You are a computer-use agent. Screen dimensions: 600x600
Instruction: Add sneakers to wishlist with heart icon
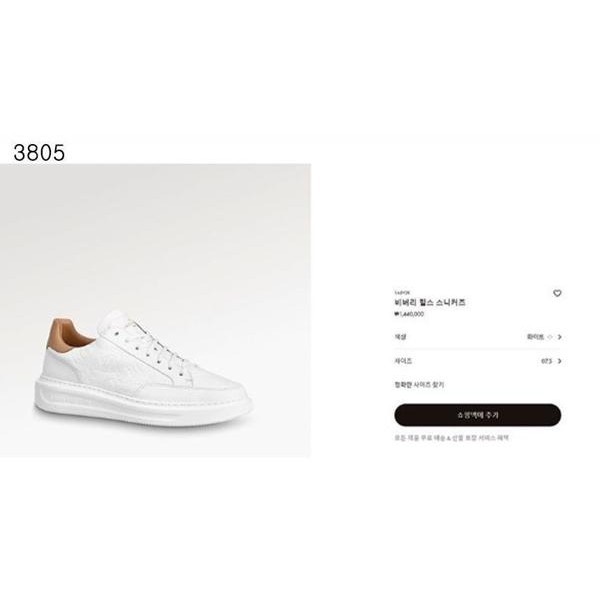[557, 293]
